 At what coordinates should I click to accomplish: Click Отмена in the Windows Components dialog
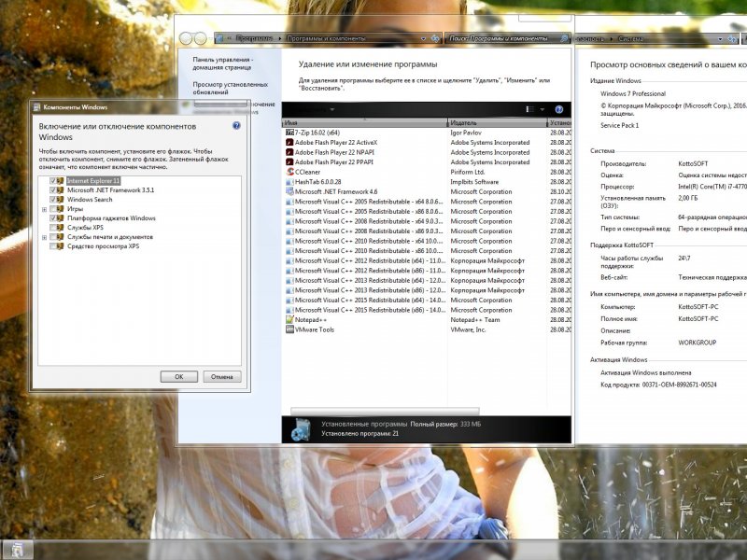[x=222, y=377]
